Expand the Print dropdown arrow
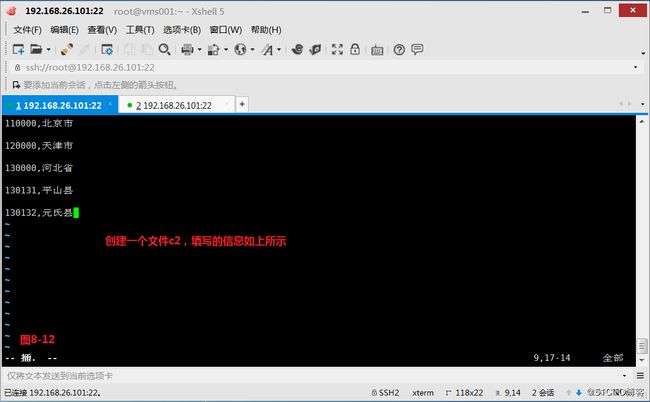The image size is (650, 402). (199, 50)
